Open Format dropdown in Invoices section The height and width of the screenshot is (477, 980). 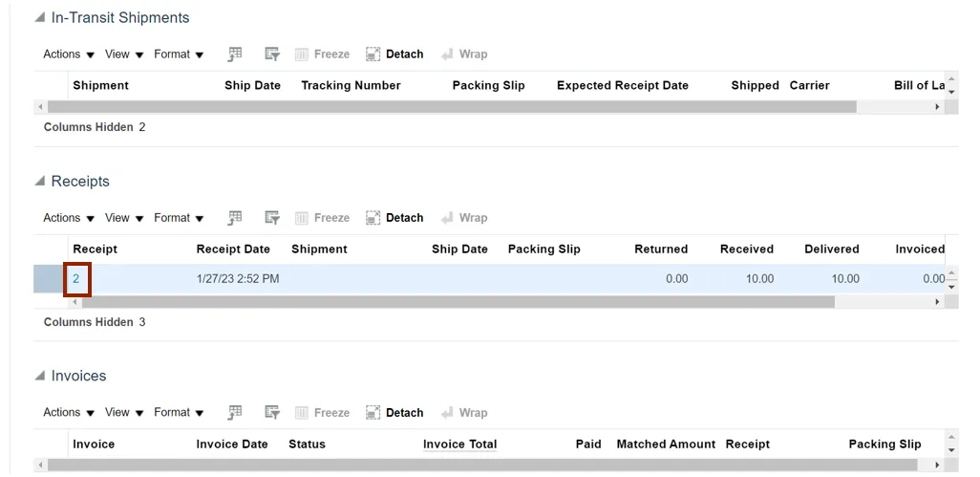coord(179,413)
